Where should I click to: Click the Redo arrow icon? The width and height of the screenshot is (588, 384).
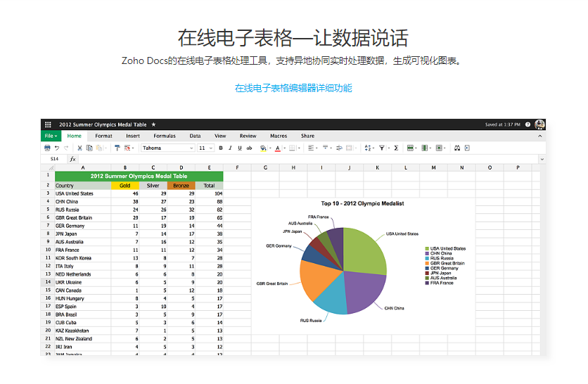pos(66,148)
